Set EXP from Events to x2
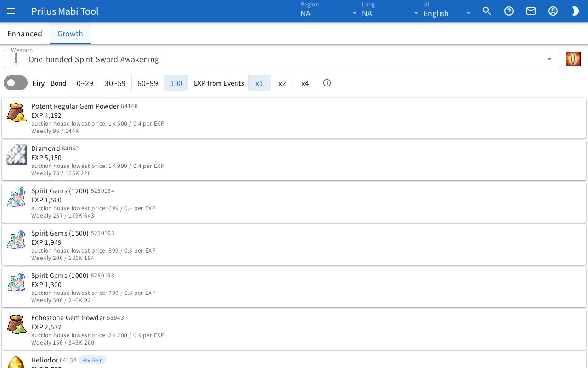 [x=283, y=83]
